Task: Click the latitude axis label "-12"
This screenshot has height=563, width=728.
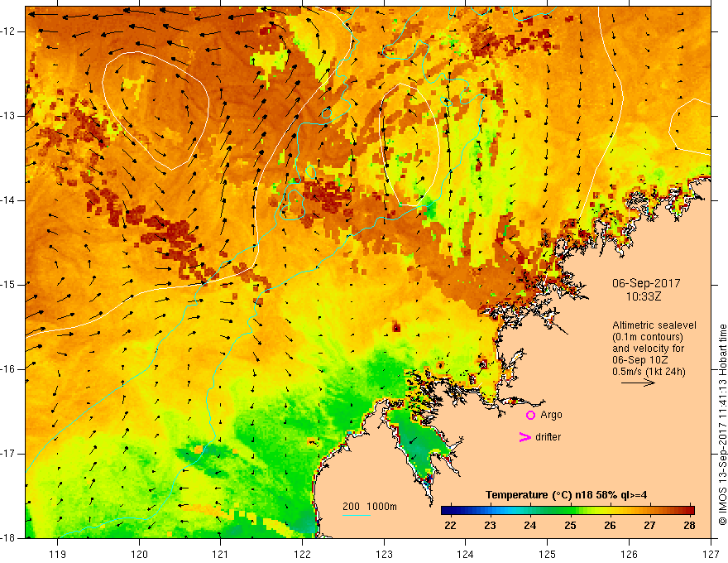Action: [8, 31]
